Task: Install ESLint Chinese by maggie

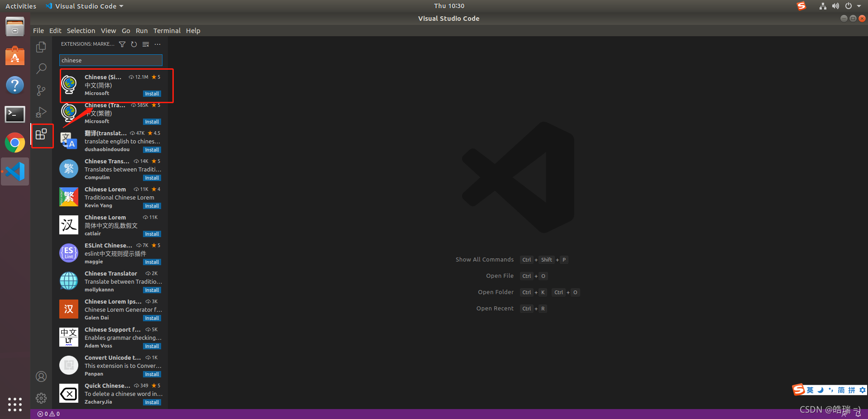Action: click(x=152, y=262)
